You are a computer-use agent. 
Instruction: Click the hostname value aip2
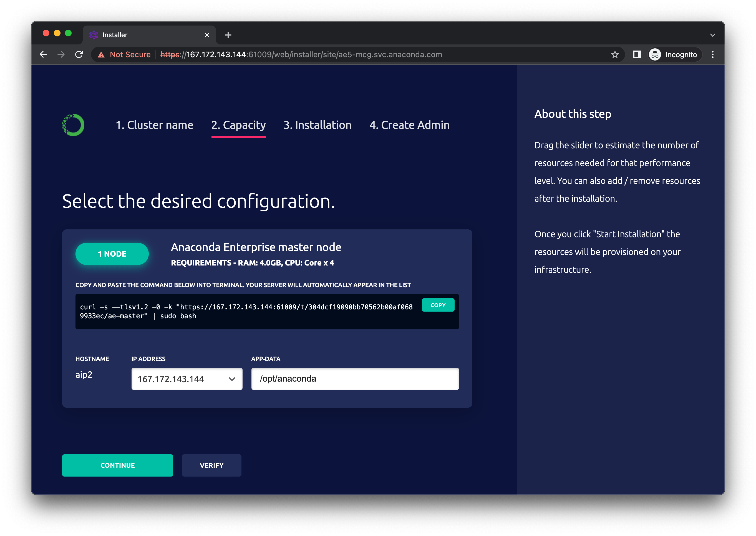[84, 375]
